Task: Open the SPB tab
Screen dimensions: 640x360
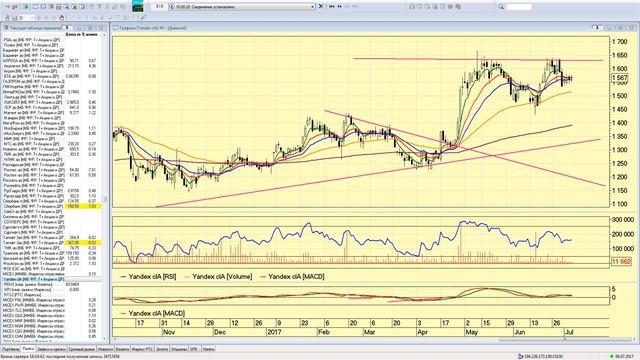Action: 194,349
